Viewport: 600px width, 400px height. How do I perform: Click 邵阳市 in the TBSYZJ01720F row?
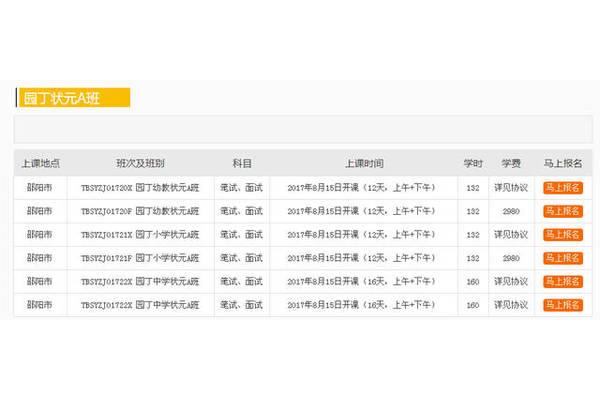coord(39,211)
